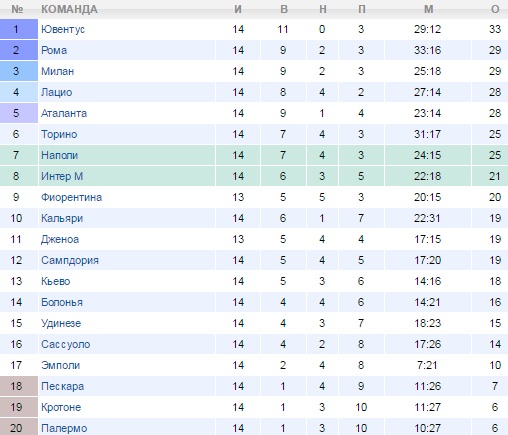Open the Наполи team link
The image size is (508, 435).
pos(59,155)
